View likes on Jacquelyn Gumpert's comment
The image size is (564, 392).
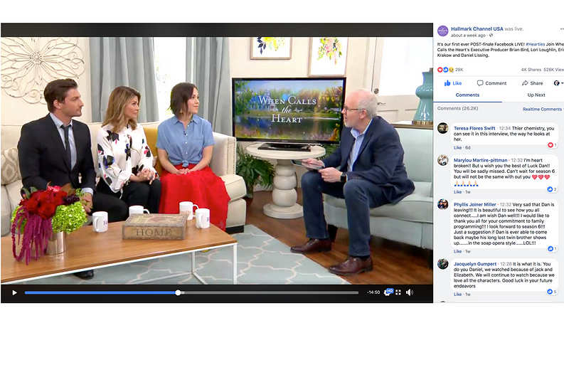point(552,292)
